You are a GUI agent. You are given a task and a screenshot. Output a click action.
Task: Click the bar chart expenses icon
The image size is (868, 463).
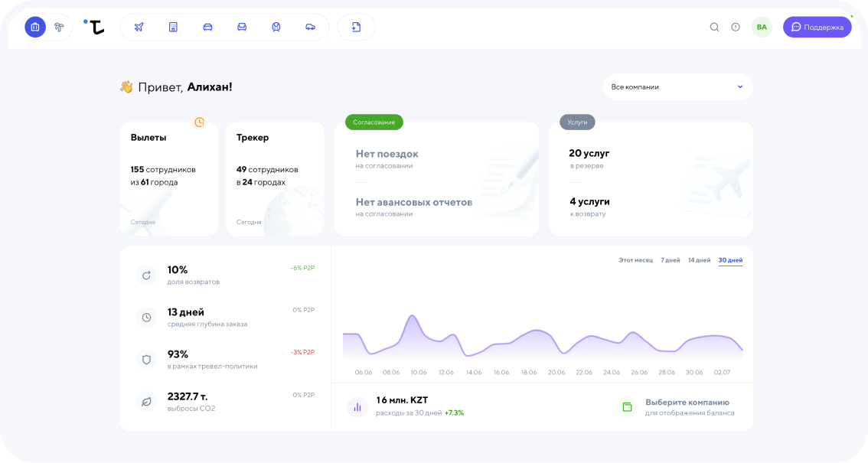pos(357,407)
